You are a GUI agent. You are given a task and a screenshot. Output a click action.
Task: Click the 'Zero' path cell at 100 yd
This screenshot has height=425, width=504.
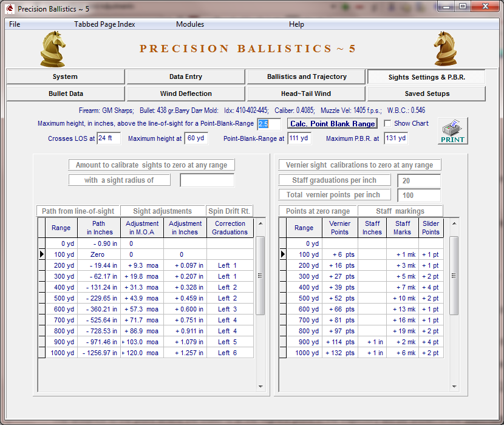coord(99,254)
